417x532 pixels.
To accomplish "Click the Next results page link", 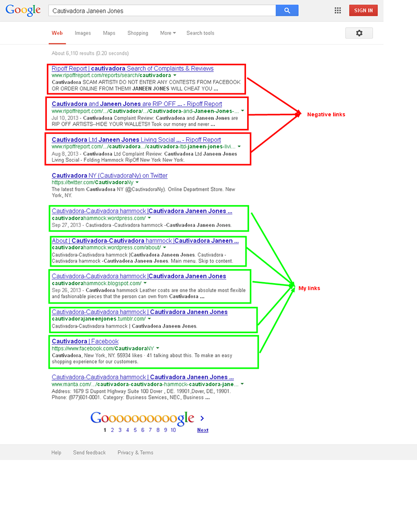I will (203, 430).
